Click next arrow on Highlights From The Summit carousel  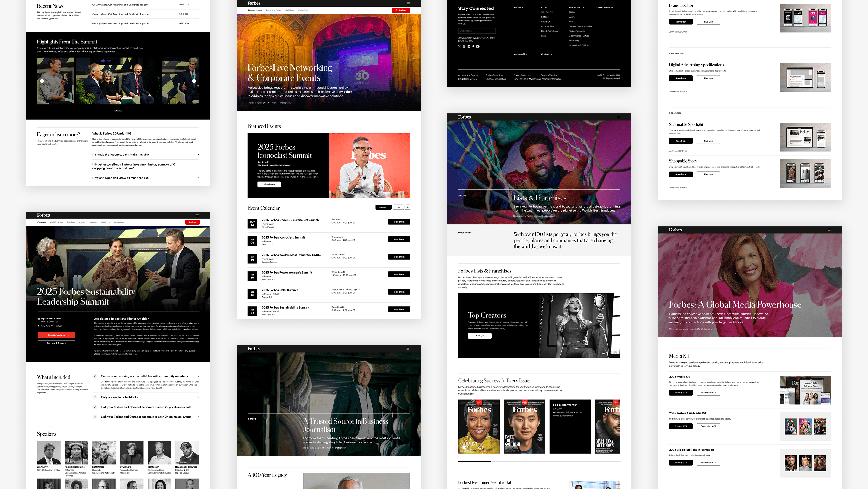pyautogui.click(x=194, y=81)
